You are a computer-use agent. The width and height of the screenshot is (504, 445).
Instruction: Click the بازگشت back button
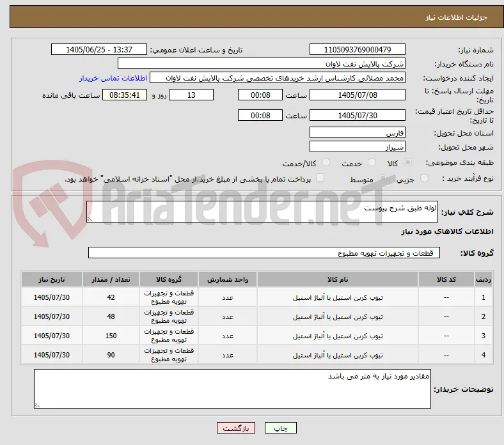[236, 428]
